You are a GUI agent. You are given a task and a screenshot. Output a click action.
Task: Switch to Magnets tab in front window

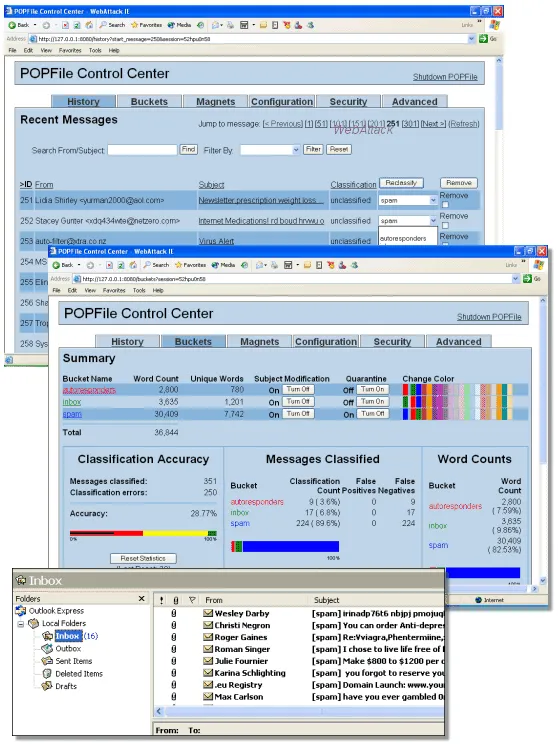tap(259, 342)
